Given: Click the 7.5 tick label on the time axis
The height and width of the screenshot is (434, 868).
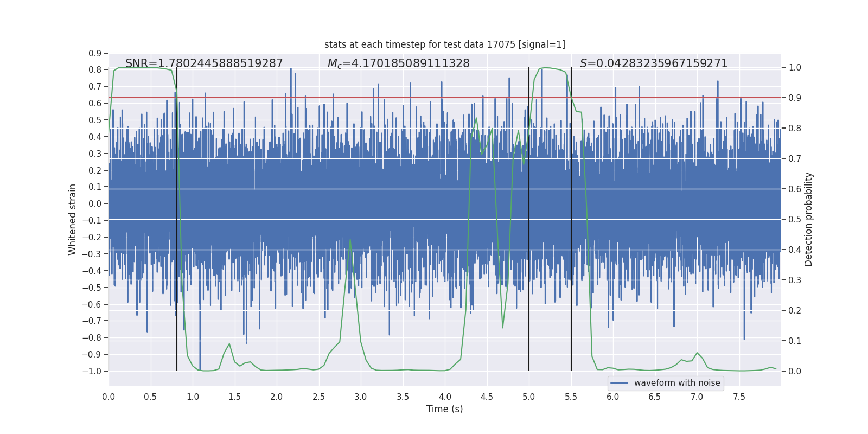Looking at the screenshot, I should pos(739,397).
